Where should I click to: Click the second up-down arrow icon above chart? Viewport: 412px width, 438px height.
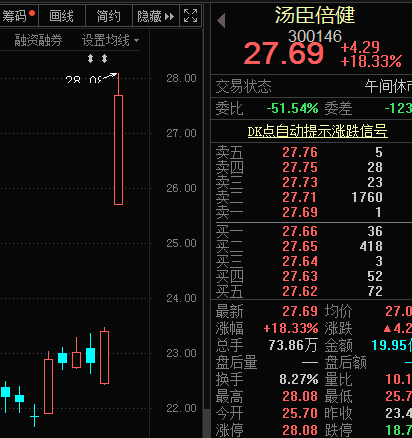[104, 59]
